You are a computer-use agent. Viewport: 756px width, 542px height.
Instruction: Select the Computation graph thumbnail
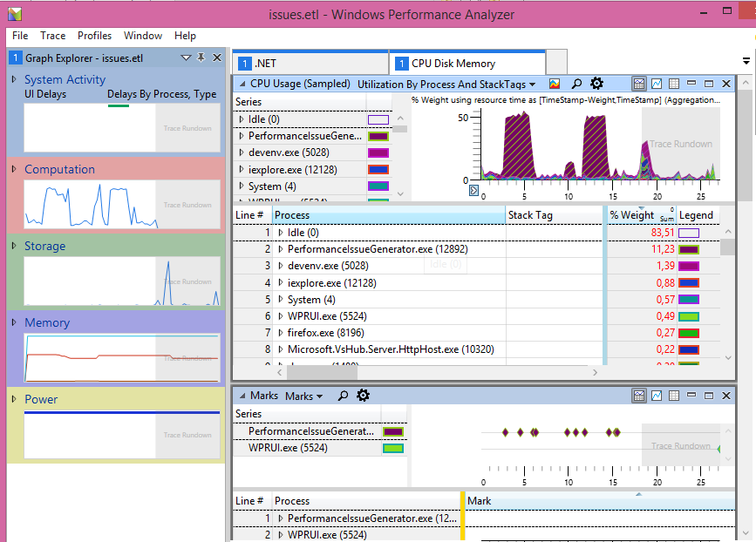click(122, 204)
